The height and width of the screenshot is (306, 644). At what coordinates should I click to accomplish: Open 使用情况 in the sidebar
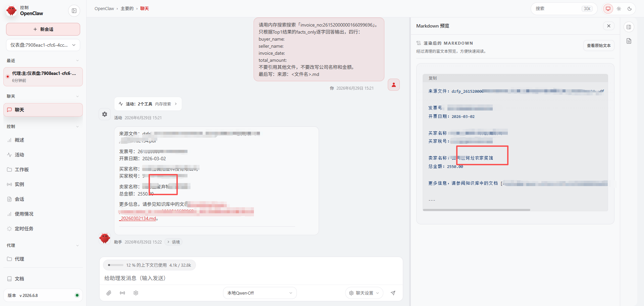click(x=43, y=214)
